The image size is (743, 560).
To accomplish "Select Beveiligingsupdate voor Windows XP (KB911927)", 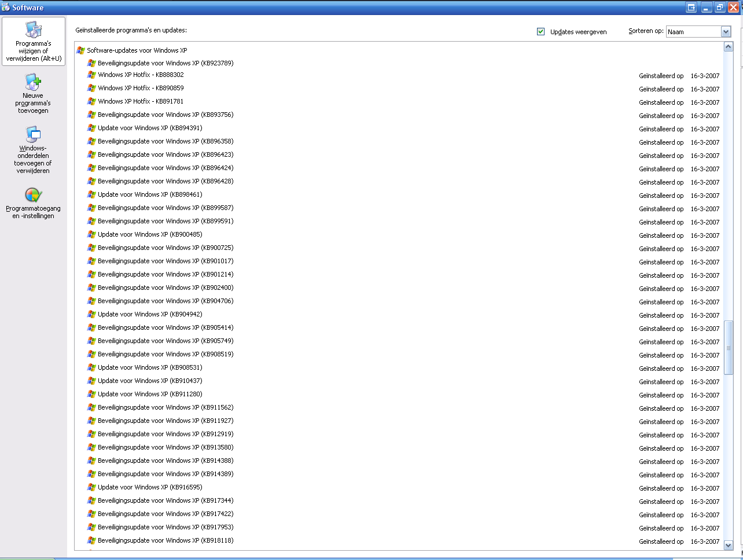I will tap(165, 421).
